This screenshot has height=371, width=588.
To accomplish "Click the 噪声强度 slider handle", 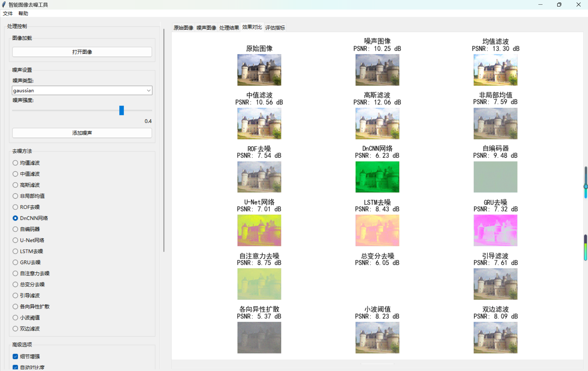I will 122,110.
